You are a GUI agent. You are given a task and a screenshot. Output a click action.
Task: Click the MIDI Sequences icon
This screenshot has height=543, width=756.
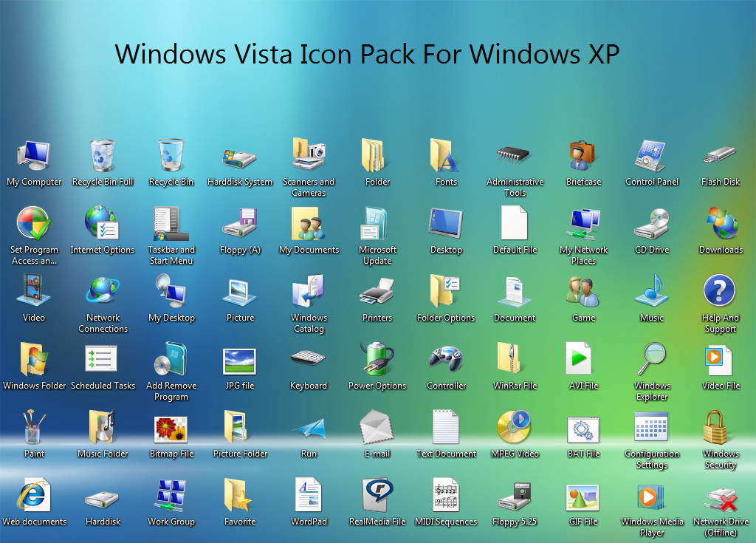(445, 495)
